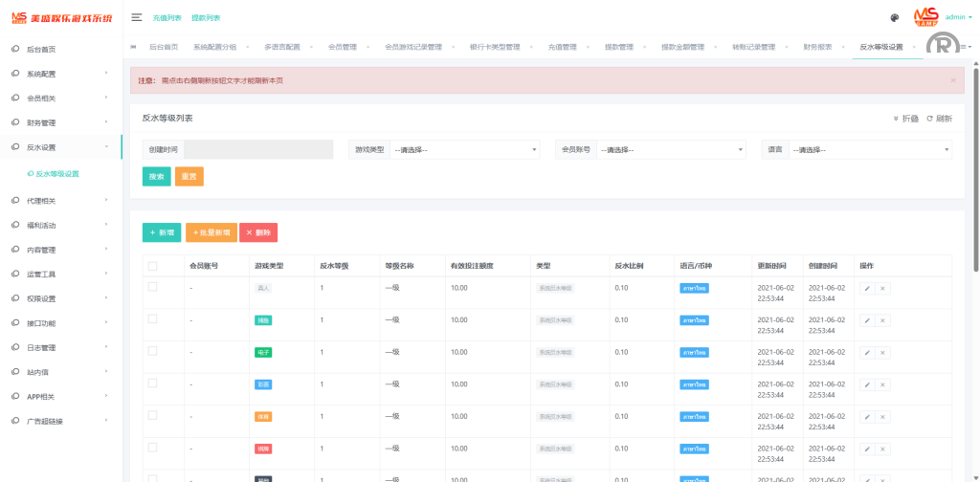Click the 刷新 refresh icon

click(x=939, y=119)
